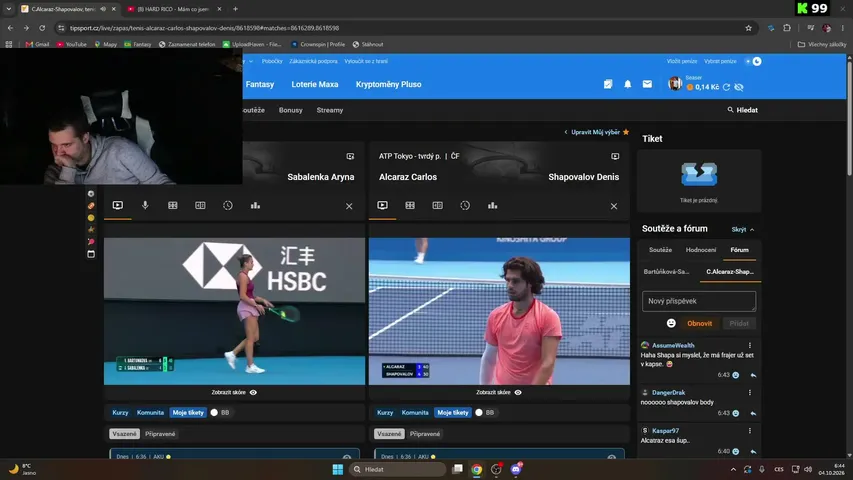Open options menu on DangerDrak's post
The image size is (853, 480).
point(750,392)
